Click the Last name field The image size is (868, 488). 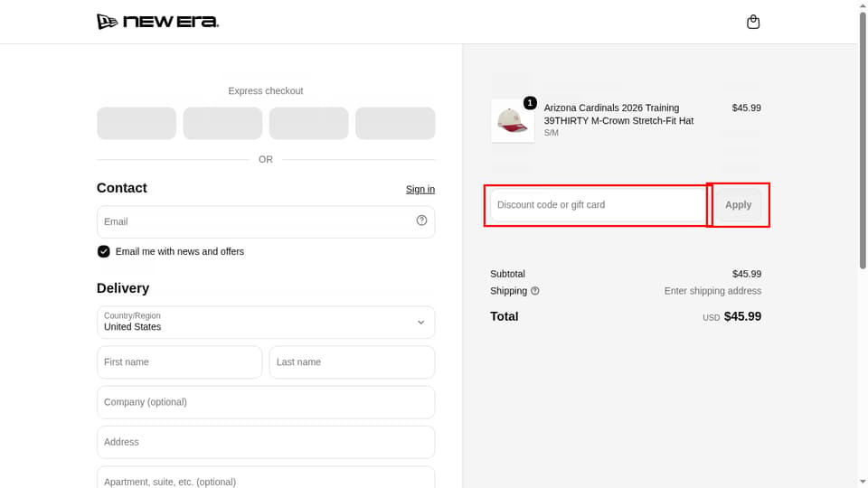[x=352, y=361]
